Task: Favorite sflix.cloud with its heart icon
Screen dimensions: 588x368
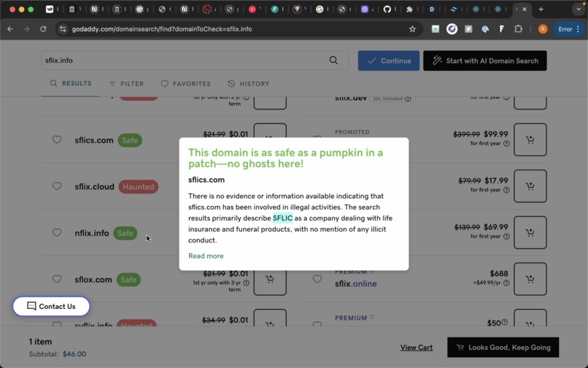Action: 57,186
